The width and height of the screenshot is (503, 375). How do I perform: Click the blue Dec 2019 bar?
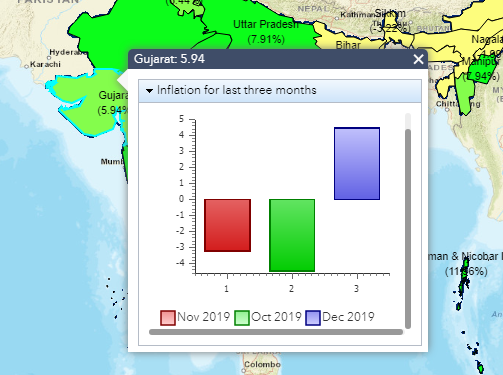(357, 163)
